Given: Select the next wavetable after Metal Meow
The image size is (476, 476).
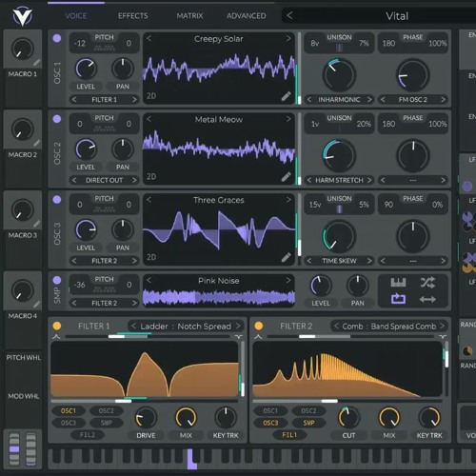Looking at the screenshot, I should click(288, 119).
